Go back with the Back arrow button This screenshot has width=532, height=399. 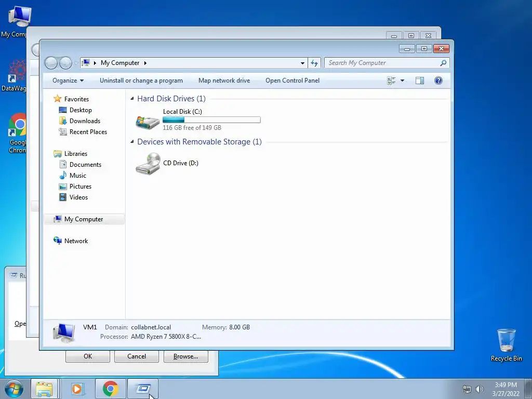coord(51,63)
